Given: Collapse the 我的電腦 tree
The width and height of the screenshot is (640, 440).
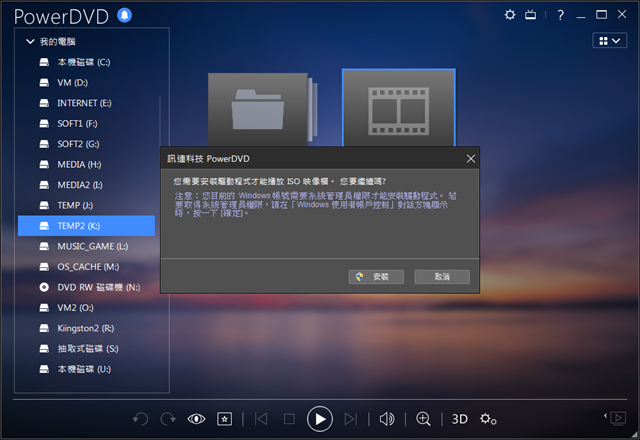Looking at the screenshot, I should pos(30,41).
